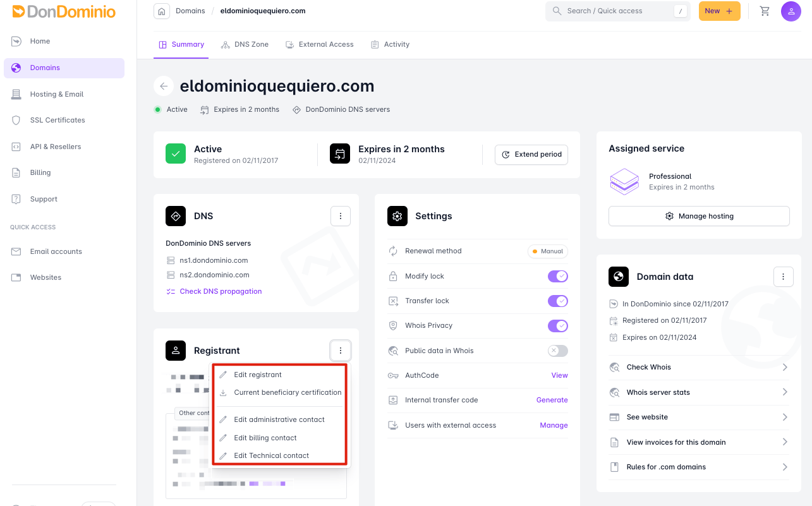The width and height of the screenshot is (812, 506).
Task: Select Edit Technical contact entry
Action: 281,455
